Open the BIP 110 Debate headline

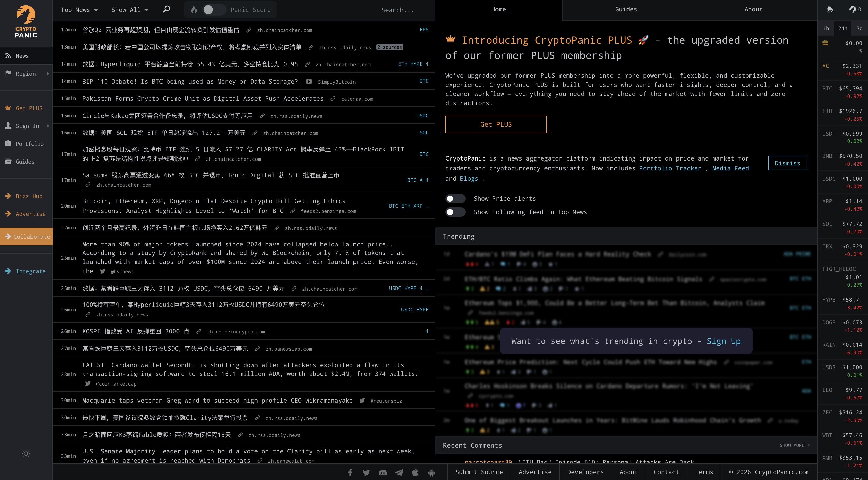(190, 81)
